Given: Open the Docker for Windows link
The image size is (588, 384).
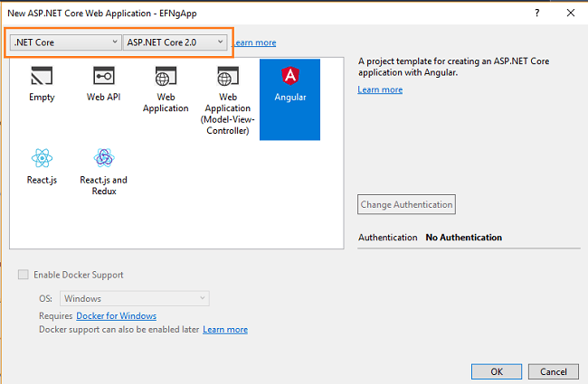Looking at the screenshot, I should (116, 316).
